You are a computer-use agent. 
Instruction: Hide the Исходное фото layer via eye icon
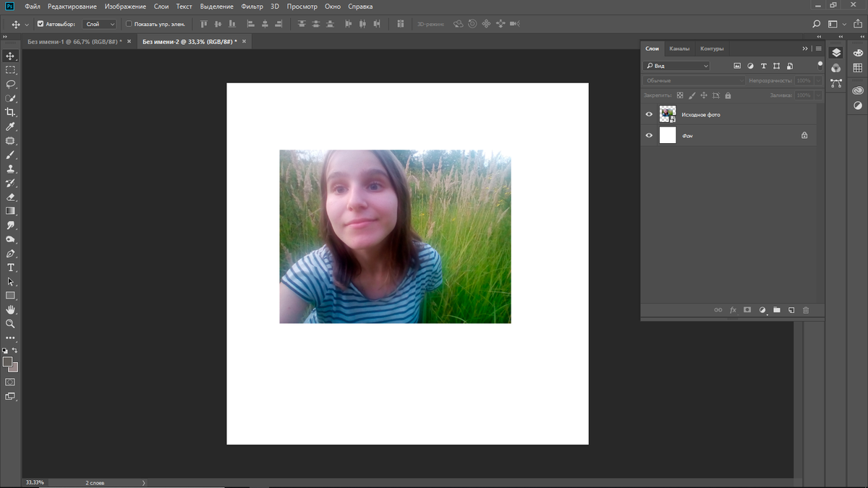point(649,114)
